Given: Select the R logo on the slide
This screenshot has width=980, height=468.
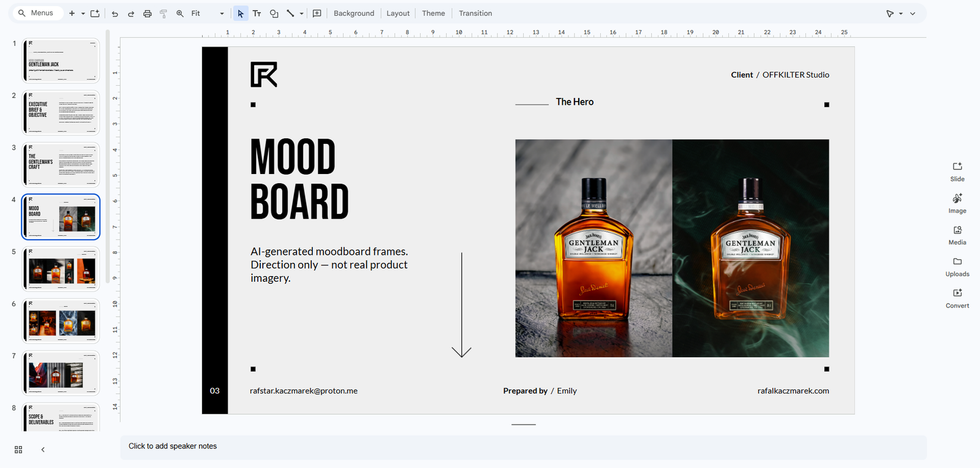Looking at the screenshot, I should click(264, 74).
